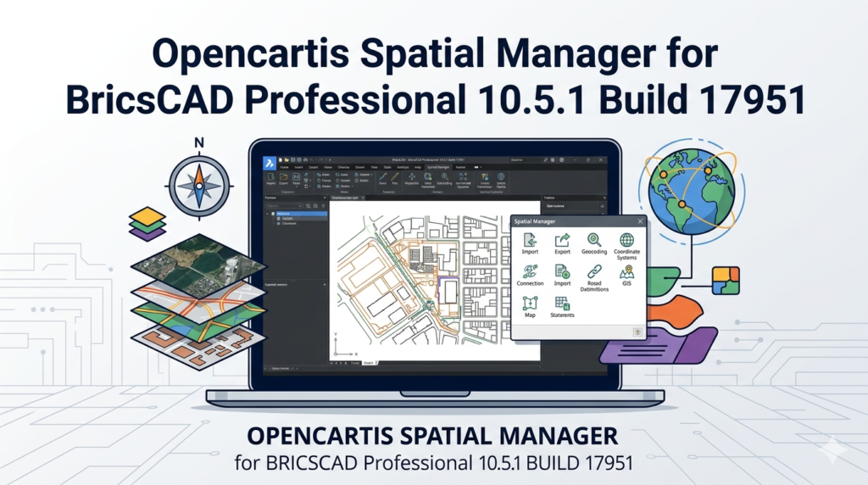This screenshot has width=868, height=485.
Task: Click the small icon at palette bottom-right corner
Action: [x=637, y=332]
